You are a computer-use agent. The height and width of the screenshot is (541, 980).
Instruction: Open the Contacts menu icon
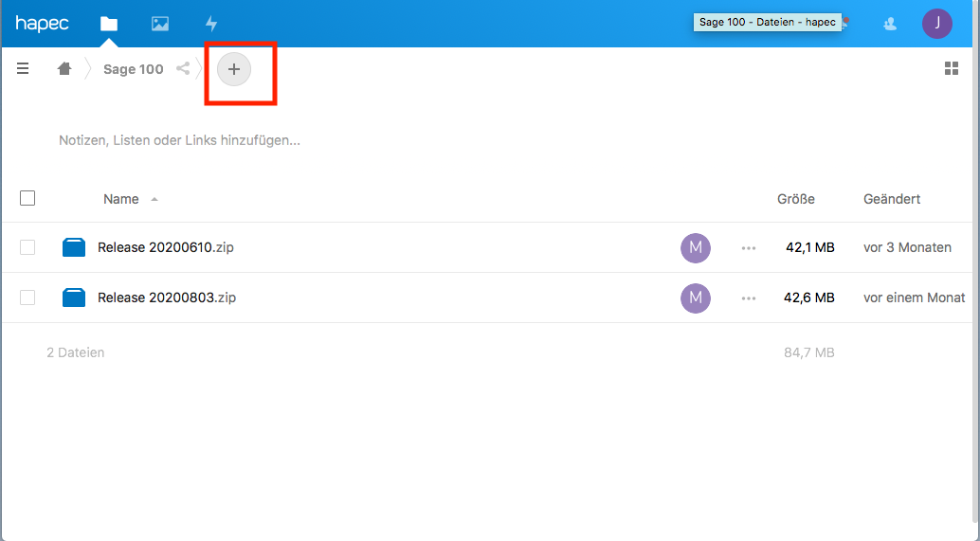tap(890, 24)
